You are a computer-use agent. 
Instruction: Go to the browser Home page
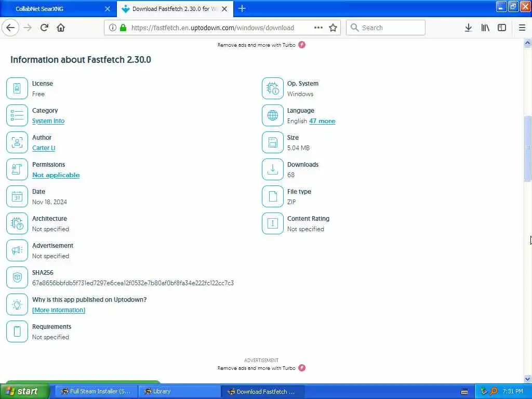[x=61, y=28]
